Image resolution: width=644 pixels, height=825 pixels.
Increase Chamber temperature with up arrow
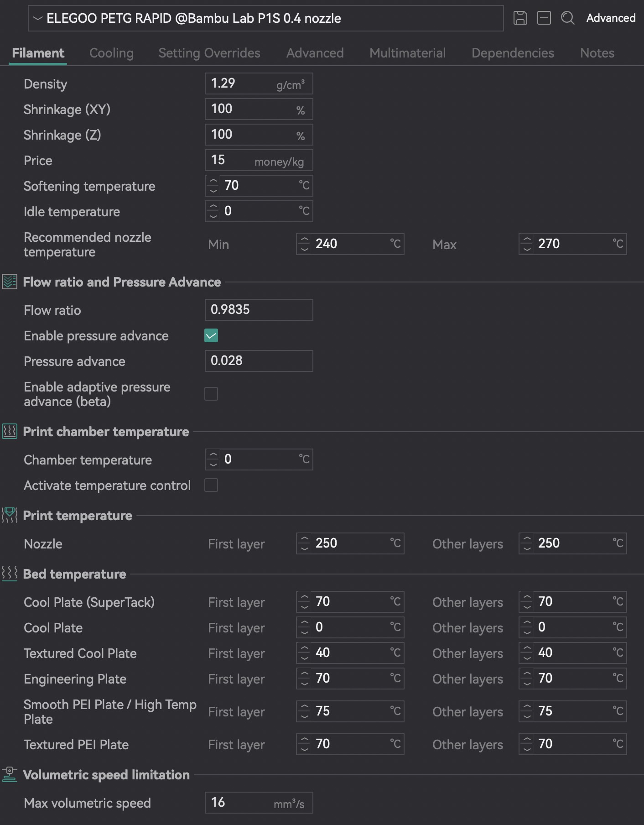click(213, 455)
